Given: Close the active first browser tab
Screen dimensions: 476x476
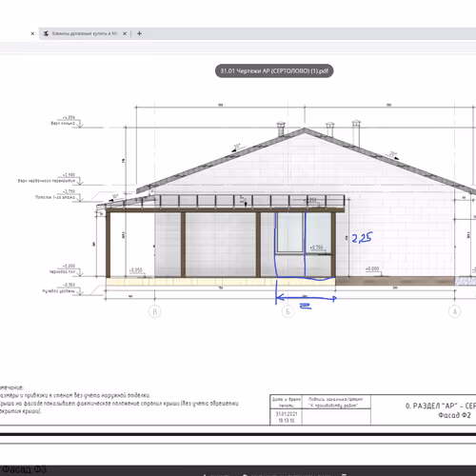Looking at the screenshot, I should click(x=32, y=33).
